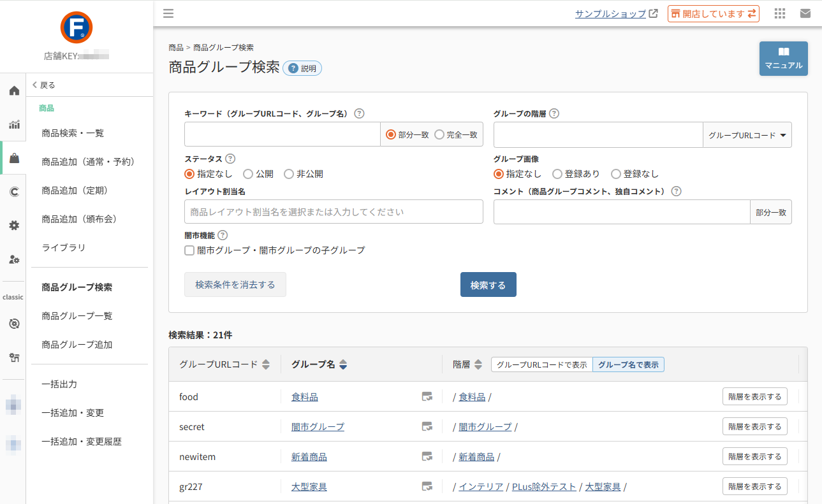The width and height of the screenshot is (822, 504).
Task: Focus the グループの階層 input field
Action: 598,135
